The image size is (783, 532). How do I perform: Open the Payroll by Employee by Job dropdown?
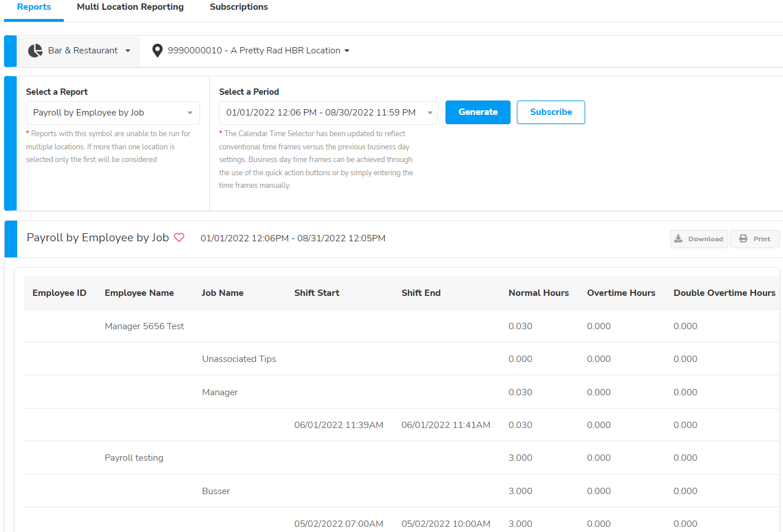[x=113, y=113]
